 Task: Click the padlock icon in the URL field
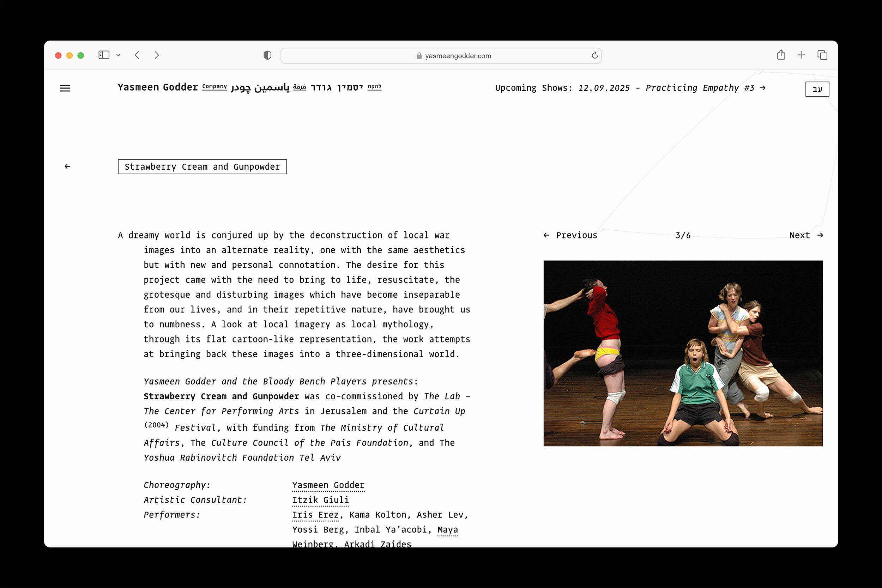point(419,56)
